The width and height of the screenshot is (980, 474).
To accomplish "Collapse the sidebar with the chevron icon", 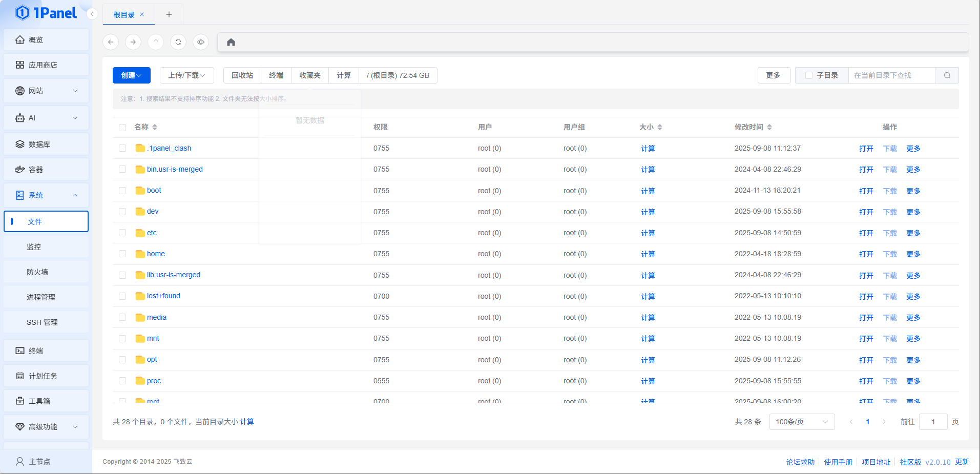I will 92,14.
